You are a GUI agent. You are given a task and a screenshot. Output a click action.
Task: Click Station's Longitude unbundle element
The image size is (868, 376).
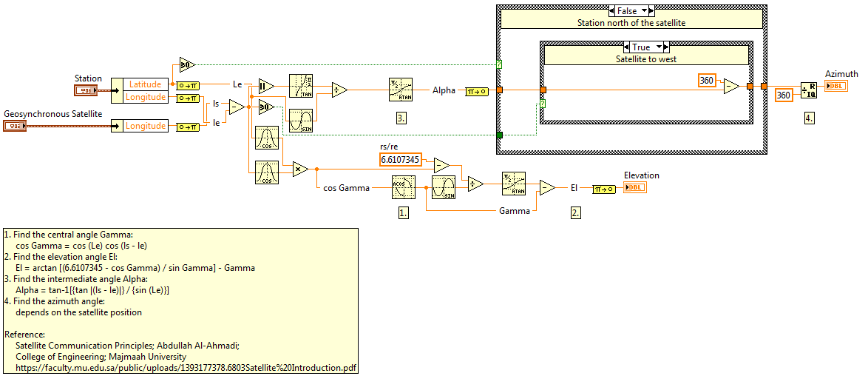click(146, 97)
